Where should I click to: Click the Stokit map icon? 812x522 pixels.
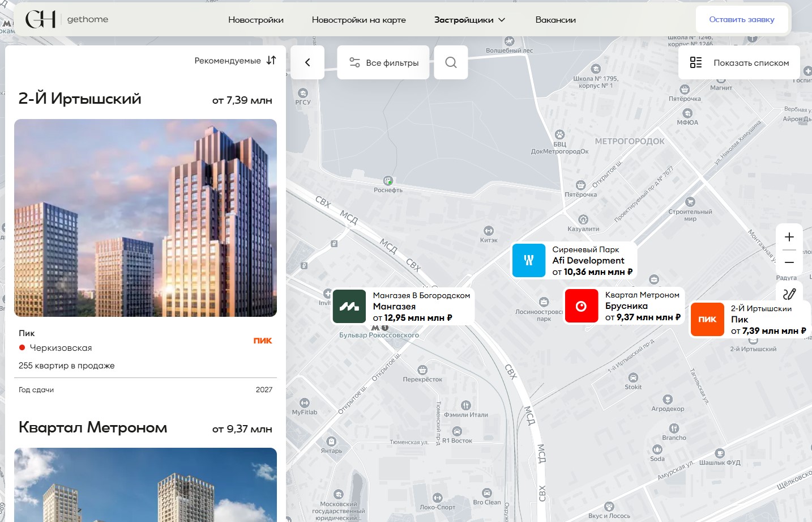pos(633,377)
